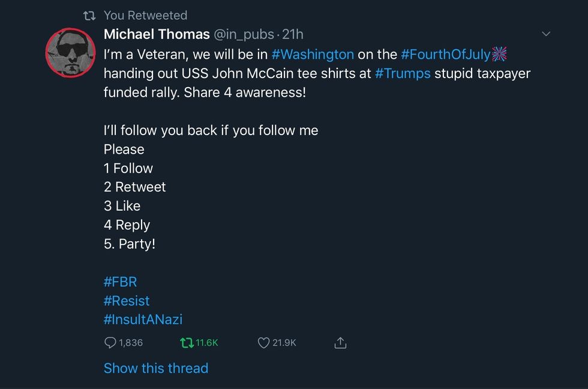Expand the tweet options chevron

(546, 34)
